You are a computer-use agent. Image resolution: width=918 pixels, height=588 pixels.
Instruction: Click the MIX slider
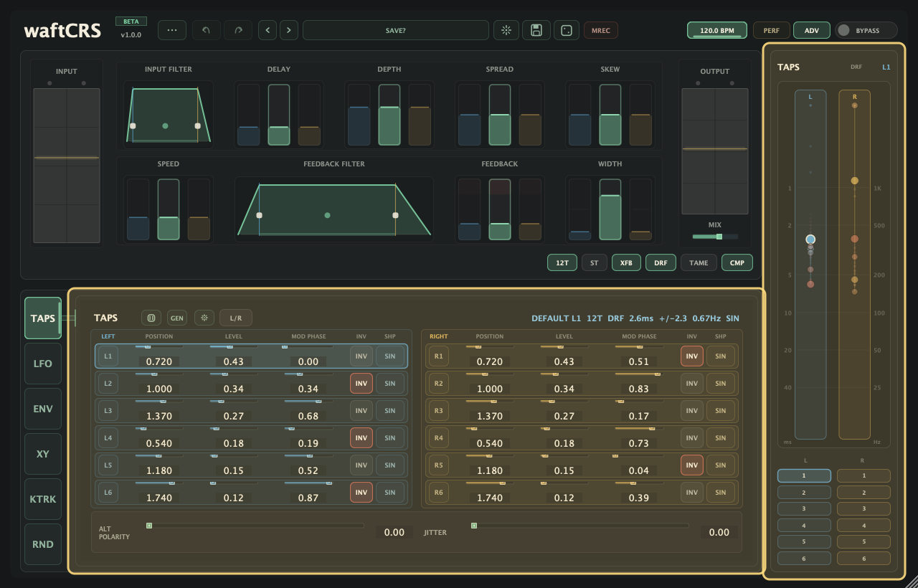[x=715, y=237]
